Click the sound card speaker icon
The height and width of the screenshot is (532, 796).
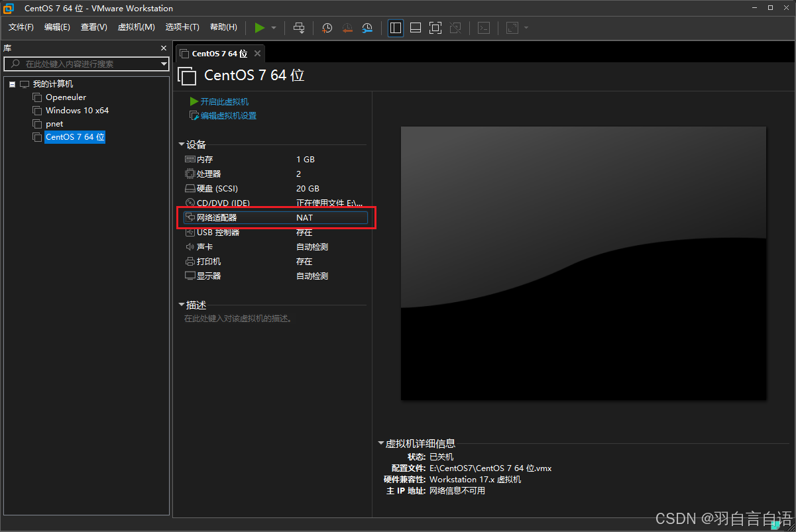[190, 247]
